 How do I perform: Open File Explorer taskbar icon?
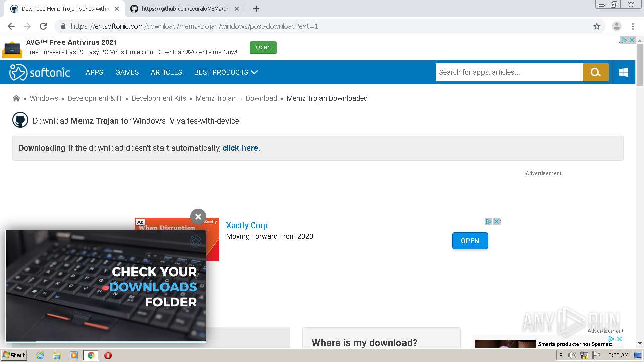[57, 355]
